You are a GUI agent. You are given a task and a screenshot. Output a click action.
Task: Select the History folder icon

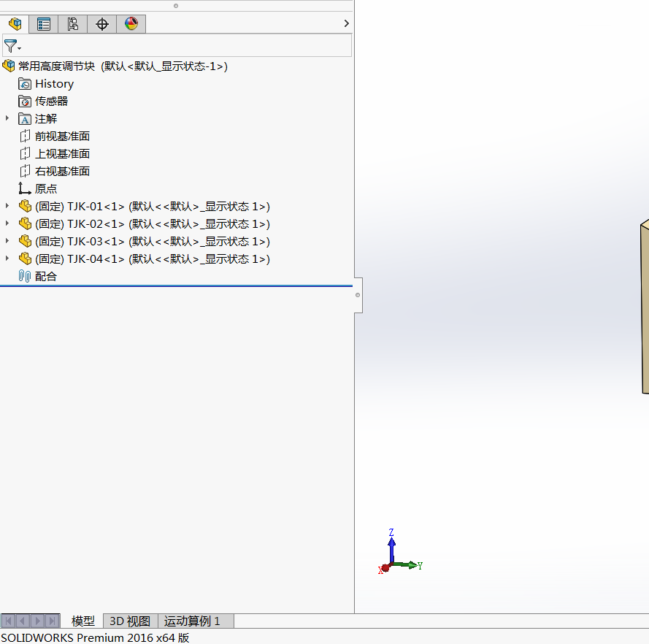25,84
